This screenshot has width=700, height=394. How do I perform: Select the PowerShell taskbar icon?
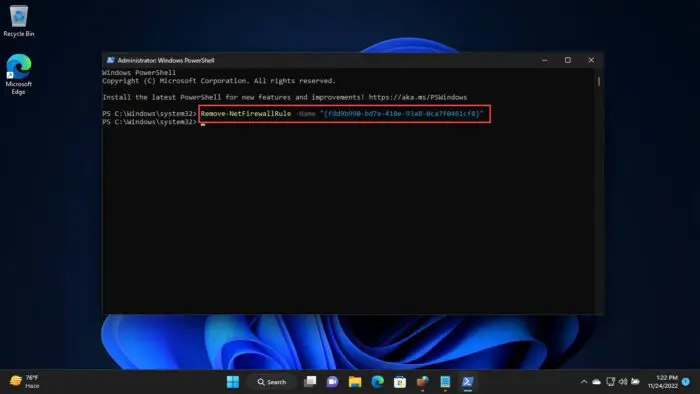point(467,382)
